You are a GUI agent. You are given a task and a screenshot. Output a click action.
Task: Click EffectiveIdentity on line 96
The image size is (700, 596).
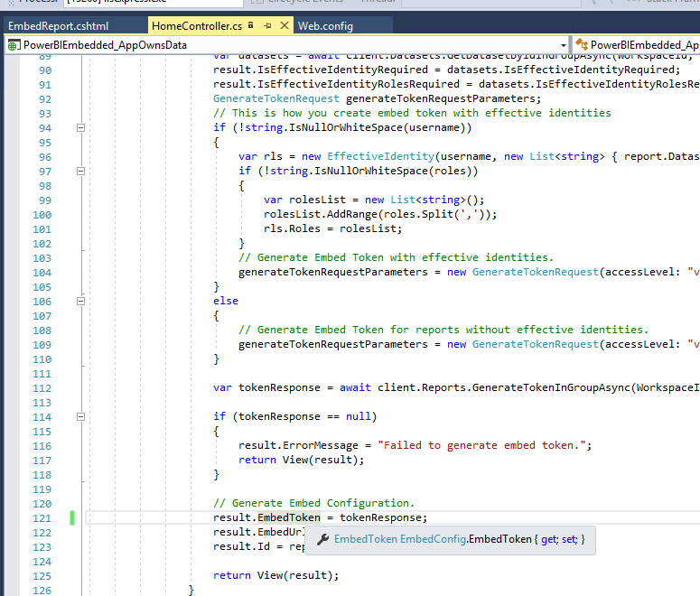[x=380, y=156]
